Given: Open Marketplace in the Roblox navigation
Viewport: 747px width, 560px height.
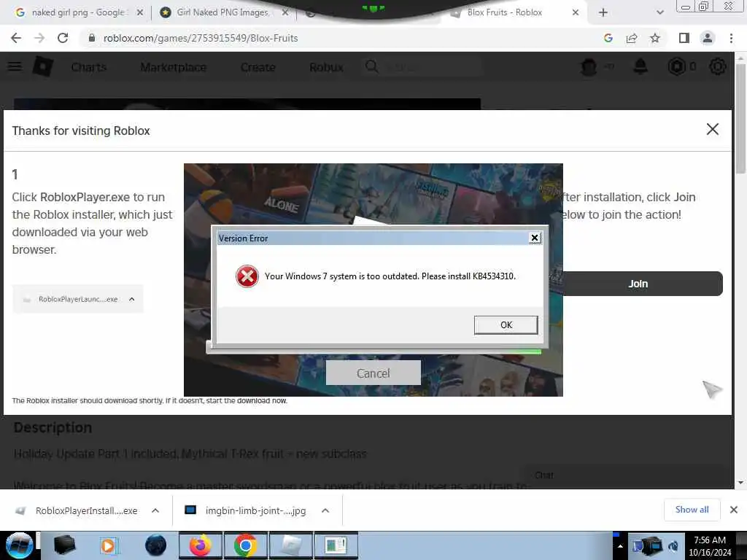Looking at the screenshot, I should point(174,67).
